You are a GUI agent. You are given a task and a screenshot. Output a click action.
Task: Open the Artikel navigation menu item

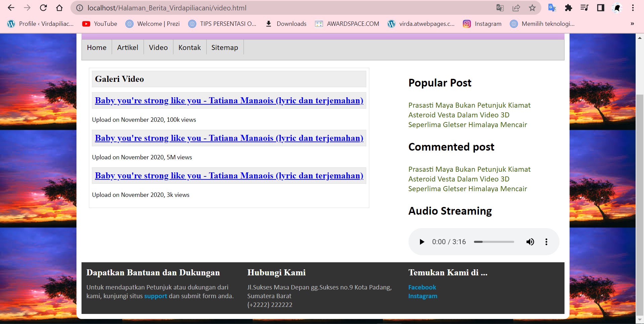[127, 48]
